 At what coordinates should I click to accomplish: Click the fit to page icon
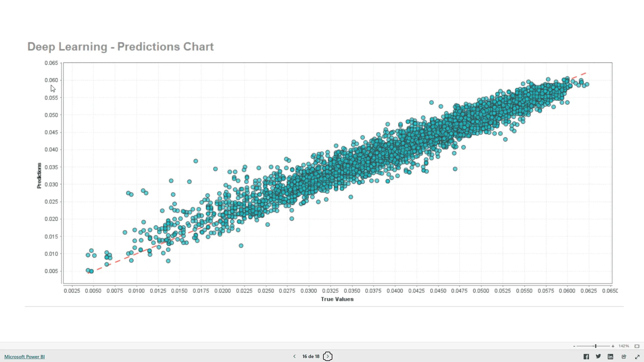tap(637, 346)
